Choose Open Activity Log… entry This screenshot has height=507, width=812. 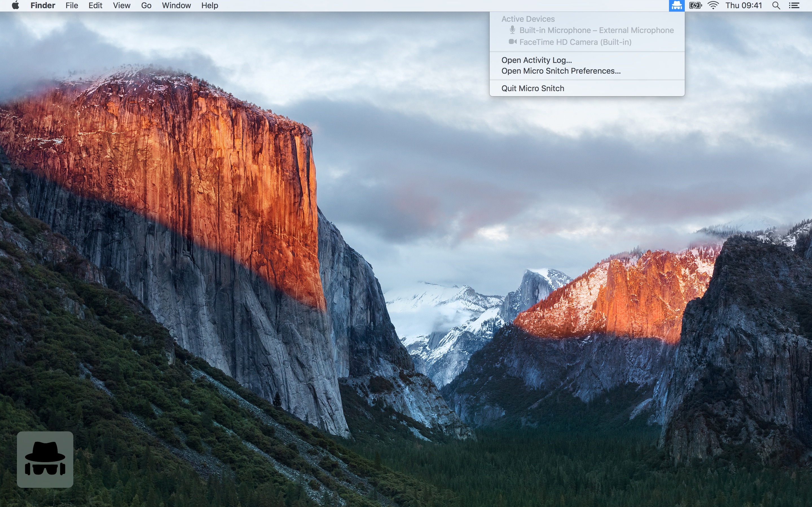click(536, 60)
